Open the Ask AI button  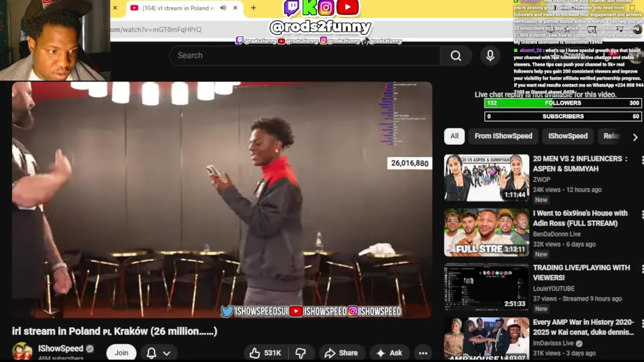(x=389, y=353)
